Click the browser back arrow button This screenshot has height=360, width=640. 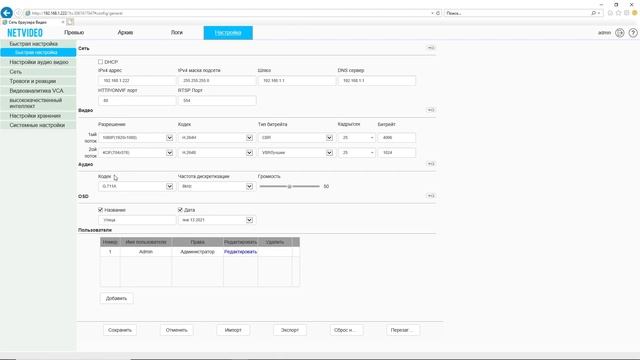pos(7,13)
